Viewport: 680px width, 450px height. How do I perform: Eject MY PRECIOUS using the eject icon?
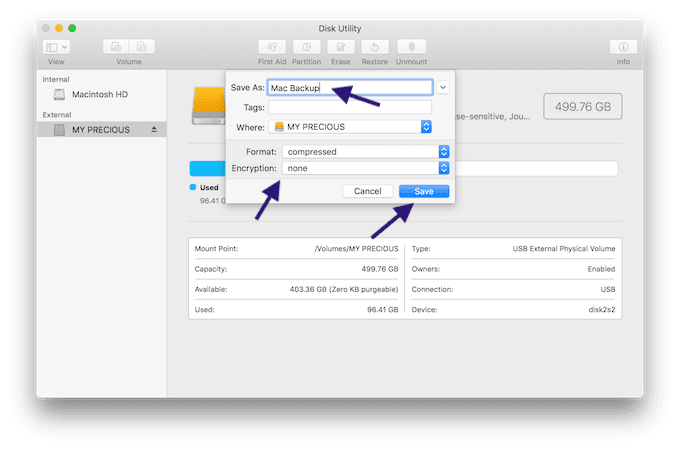pyautogui.click(x=154, y=129)
